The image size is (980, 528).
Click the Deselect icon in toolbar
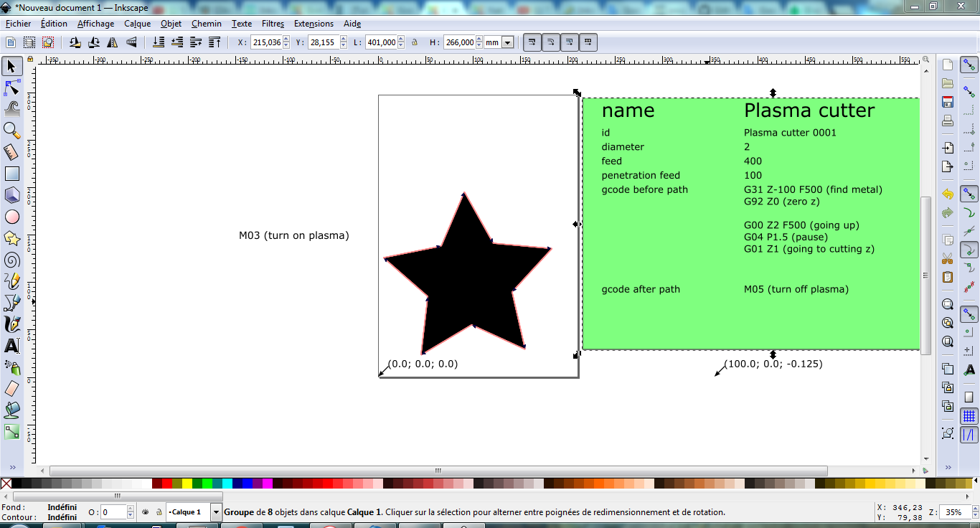pos(48,42)
